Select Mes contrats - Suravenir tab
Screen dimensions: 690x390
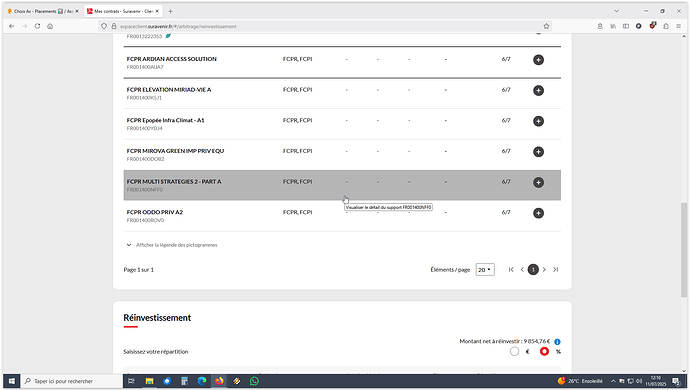coord(123,11)
